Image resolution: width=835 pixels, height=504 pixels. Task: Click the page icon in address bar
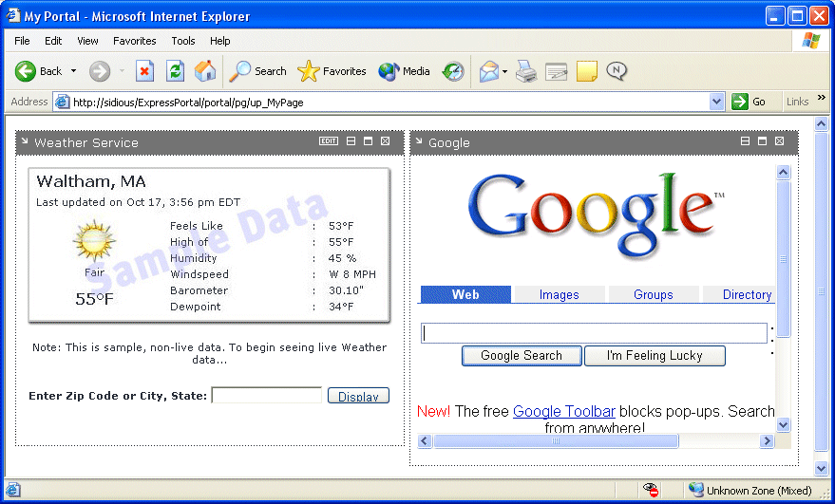coord(63,102)
